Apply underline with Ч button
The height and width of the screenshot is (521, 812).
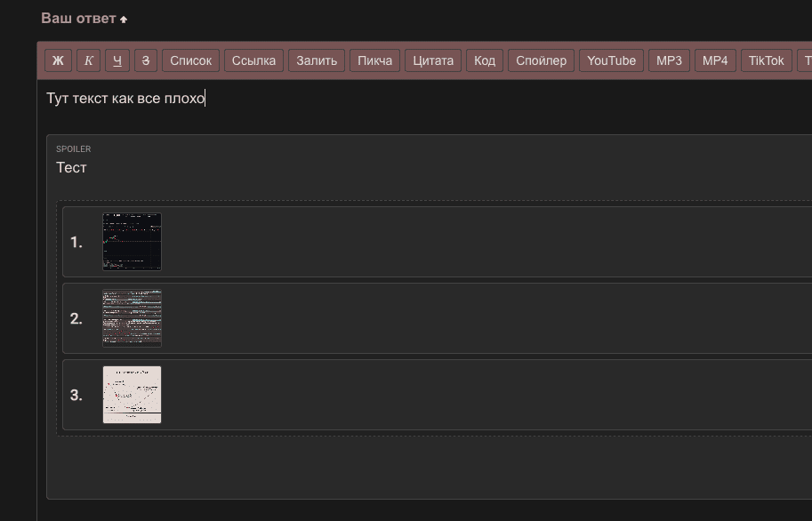pos(117,60)
